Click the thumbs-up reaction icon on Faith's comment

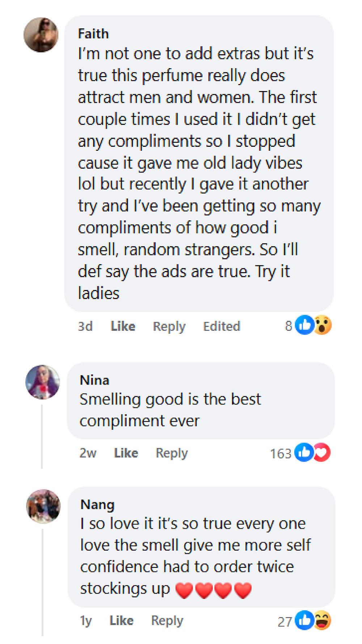(x=304, y=325)
